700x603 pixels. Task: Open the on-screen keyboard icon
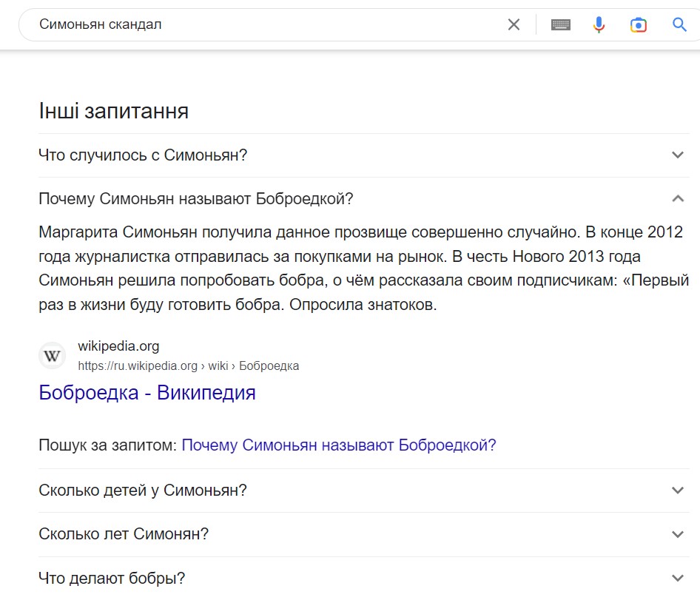(x=561, y=24)
